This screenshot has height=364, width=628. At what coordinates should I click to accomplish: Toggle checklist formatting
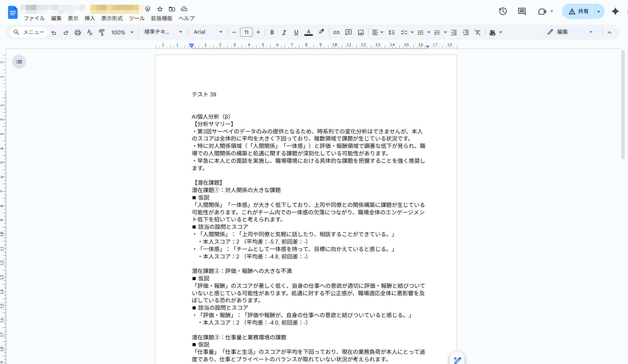[404, 32]
